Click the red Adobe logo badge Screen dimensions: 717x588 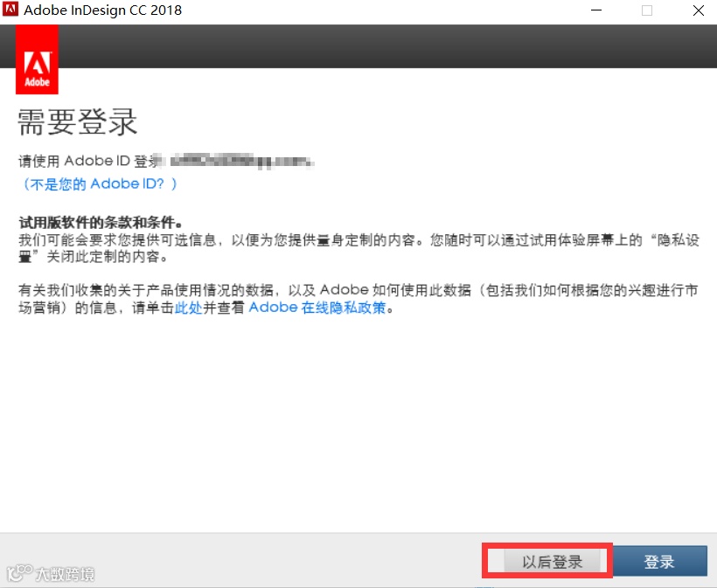pos(37,60)
